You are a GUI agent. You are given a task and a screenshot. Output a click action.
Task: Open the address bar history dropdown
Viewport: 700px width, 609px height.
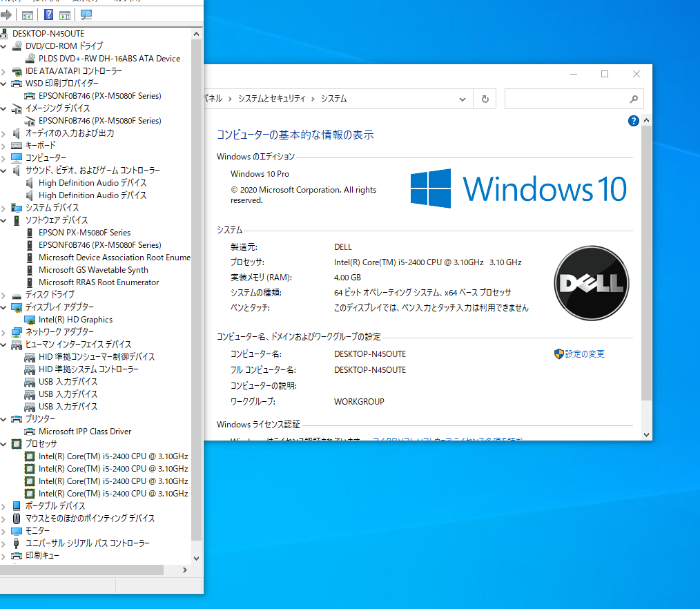(x=463, y=99)
